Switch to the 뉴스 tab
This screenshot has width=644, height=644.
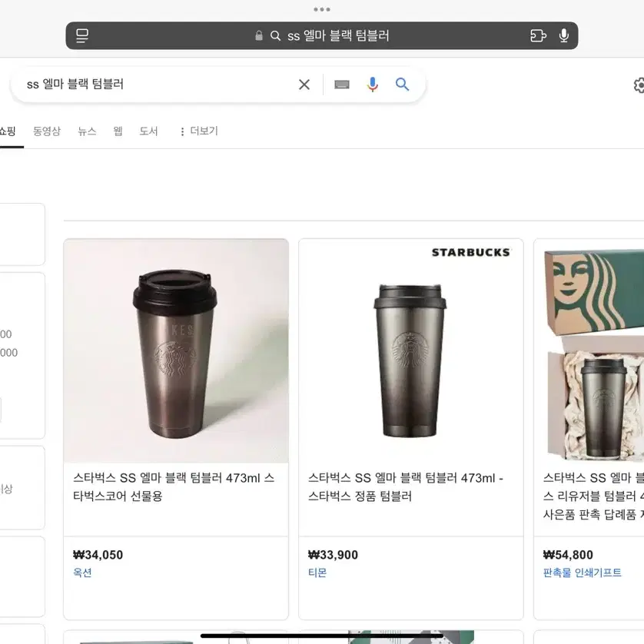click(x=87, y=131)
